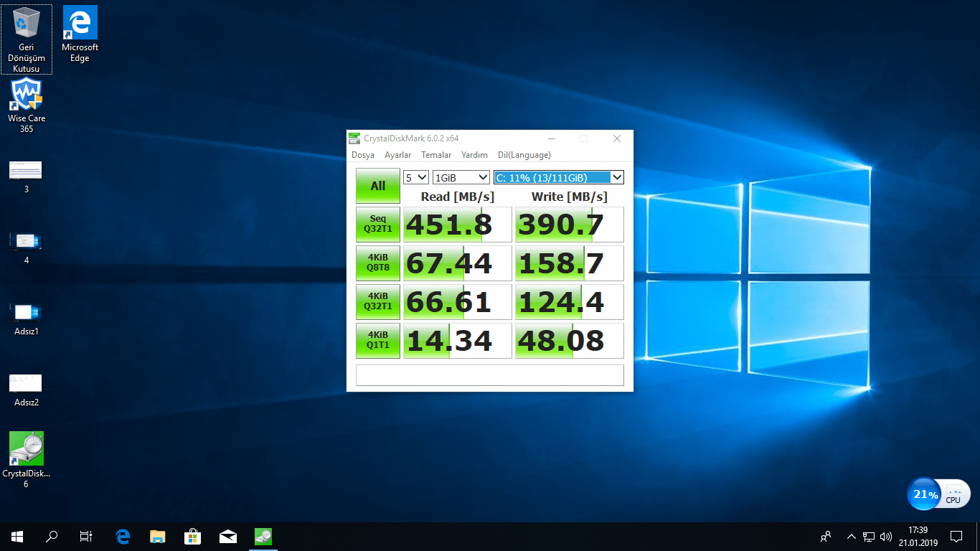Open the Dil(Language) menu
This screenshot has width=980, height=551.
[x=524, y=155]
